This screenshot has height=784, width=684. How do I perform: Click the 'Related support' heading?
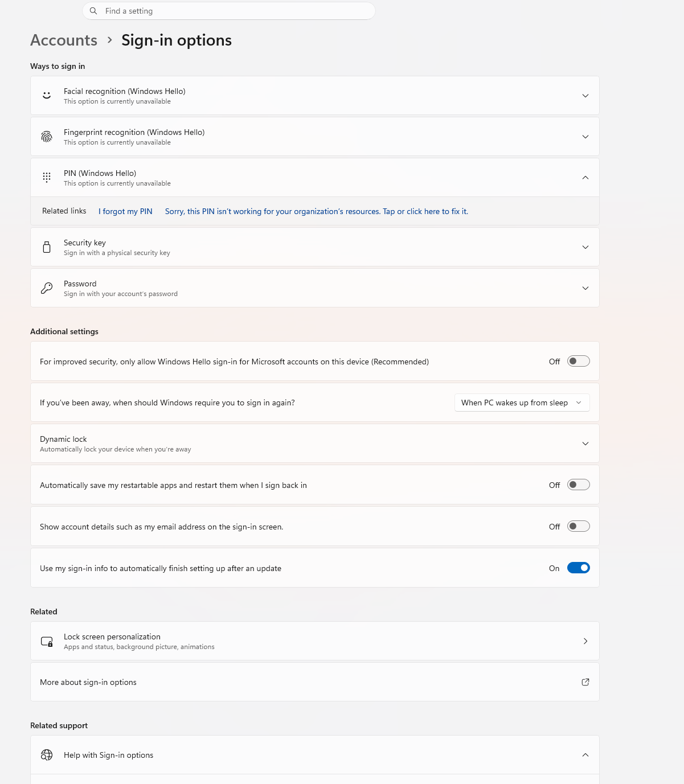(59, 725)
